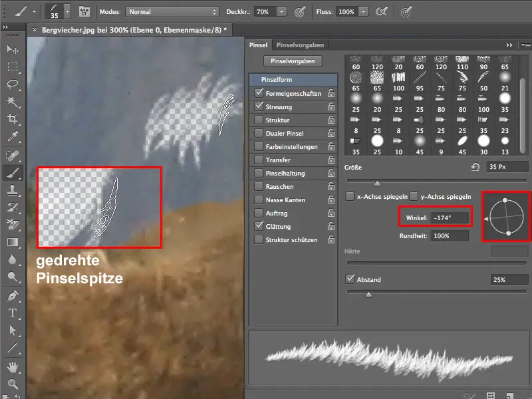
Task: Select the Pinselform section
Action: point(293,79)
